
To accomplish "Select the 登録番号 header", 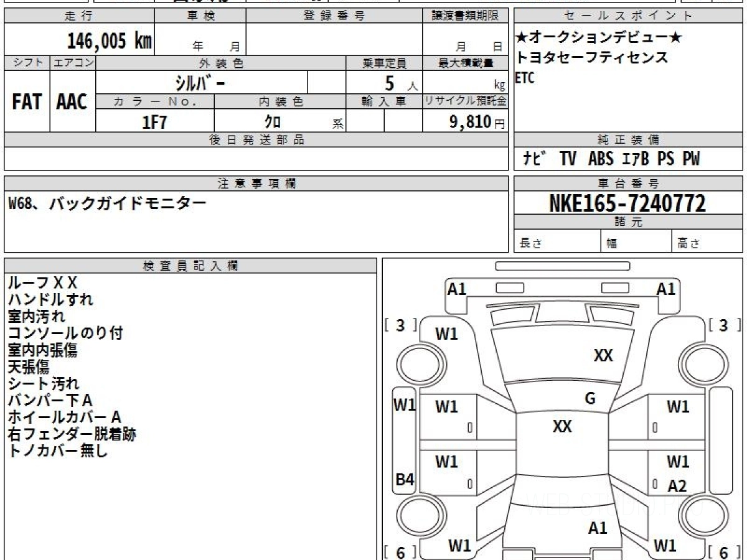I will [334, 16].
